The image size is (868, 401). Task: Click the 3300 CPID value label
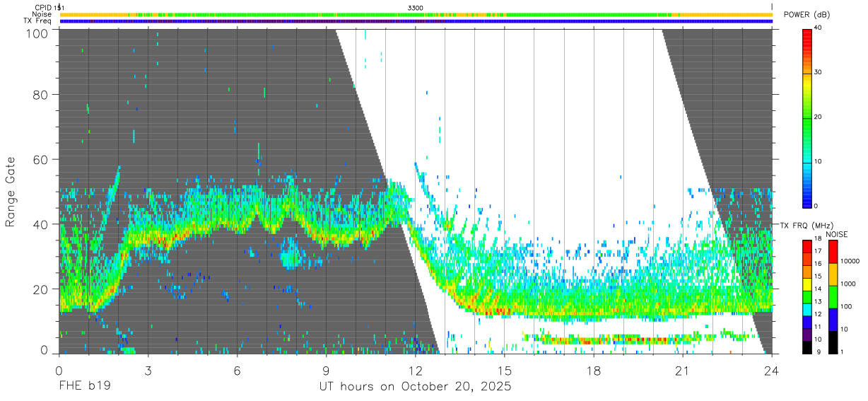(416, 7)
